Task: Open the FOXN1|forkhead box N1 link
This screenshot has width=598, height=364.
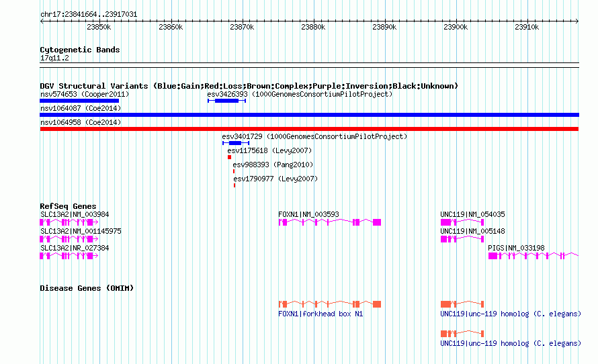Action: pyautogui.click(x=321, y=314)
